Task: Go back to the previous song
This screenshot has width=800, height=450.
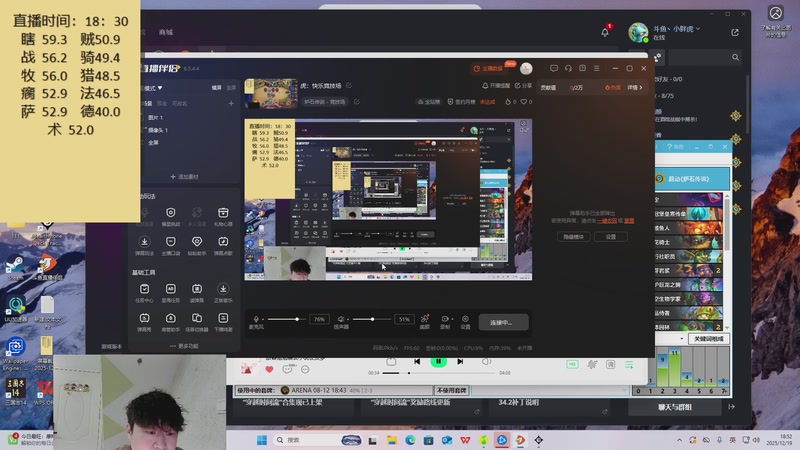Action: pyautogui.click(x=417, y=361)
